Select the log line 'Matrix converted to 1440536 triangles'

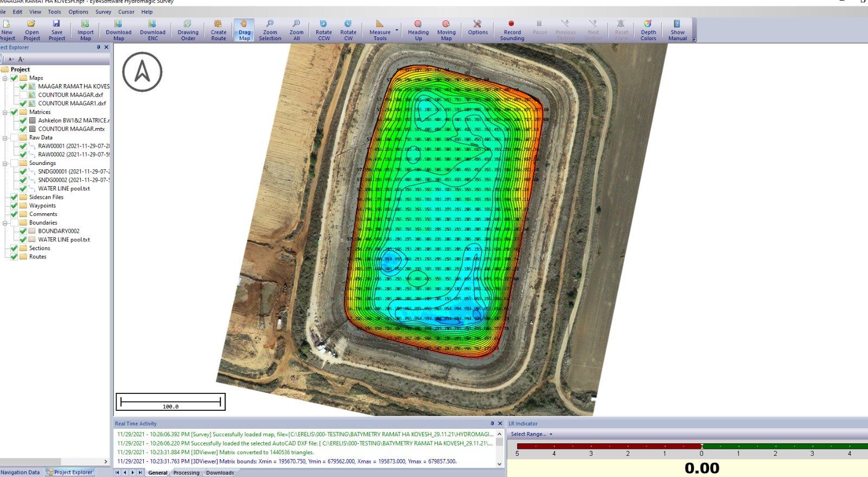click(215, 452)
